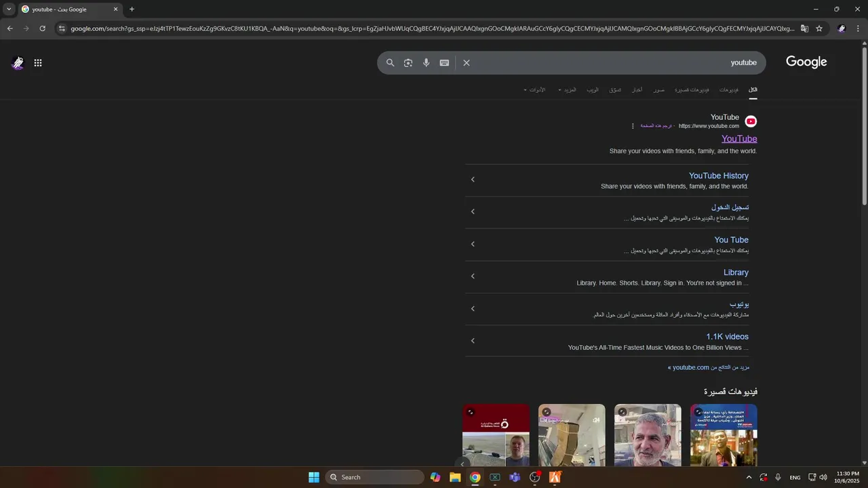Select the الكل (All) search tab

point(753,89)
